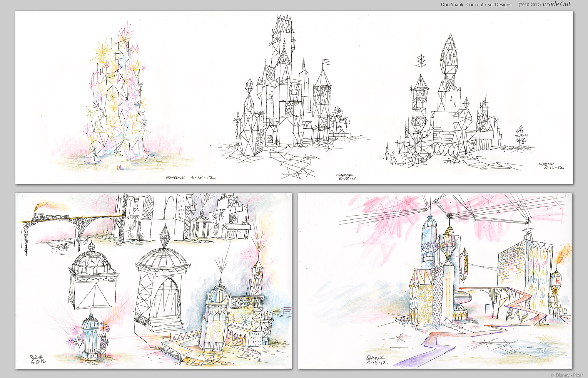Screen dimensions: 588x378
Task: Click the 'Shank 6-12-12' signature beside the onion-dome castle
Action: pos(551,166)
